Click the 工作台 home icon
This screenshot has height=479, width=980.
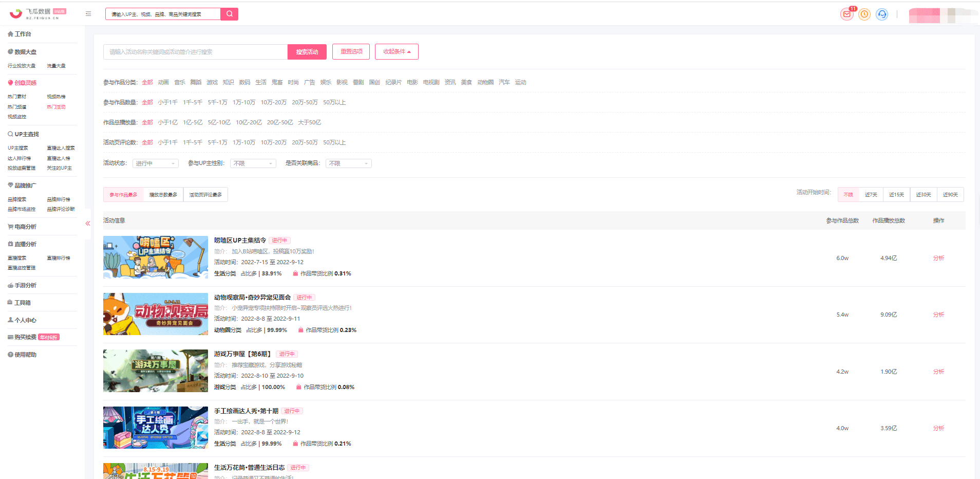point(10,34)
